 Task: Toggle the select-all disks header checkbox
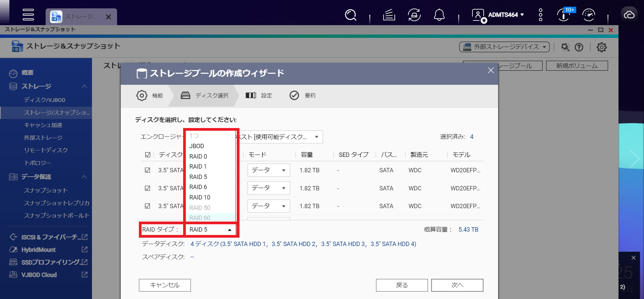[x=148, y=155]
